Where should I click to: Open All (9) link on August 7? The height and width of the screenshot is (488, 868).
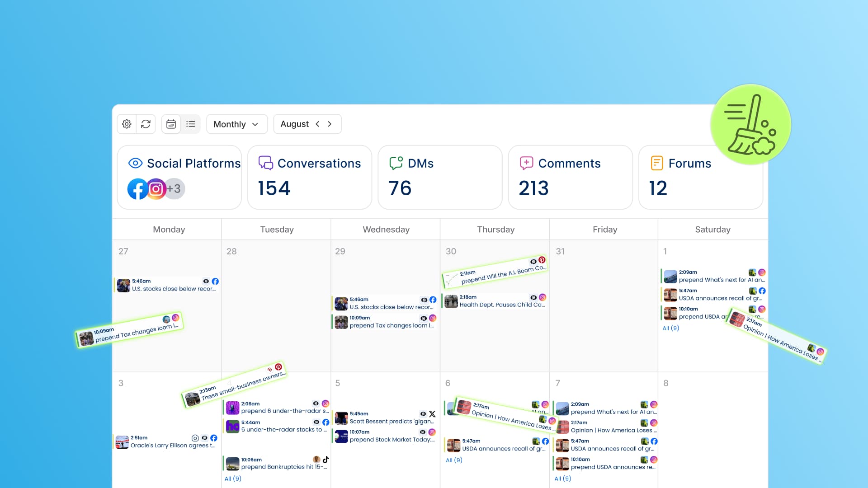click(562, 478)
